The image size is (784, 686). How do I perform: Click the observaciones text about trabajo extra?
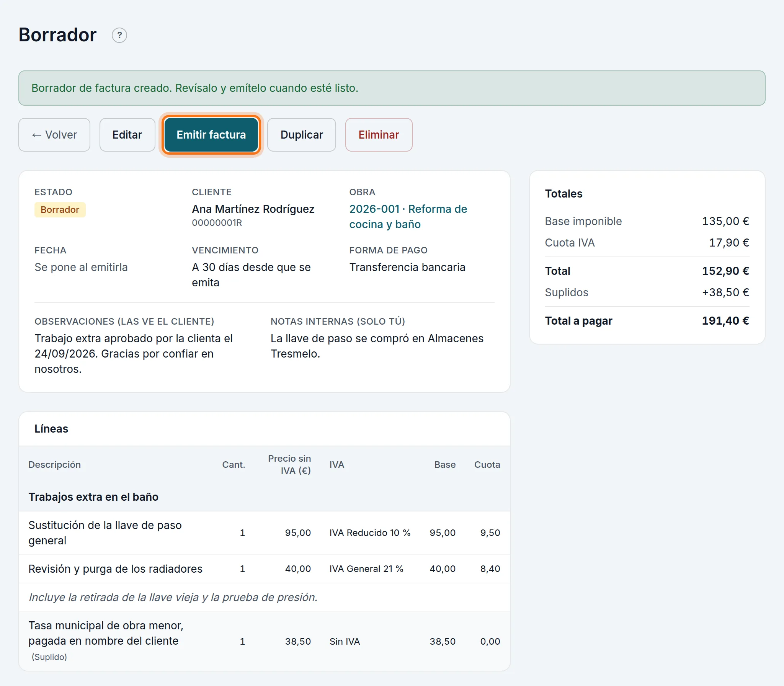134,354
